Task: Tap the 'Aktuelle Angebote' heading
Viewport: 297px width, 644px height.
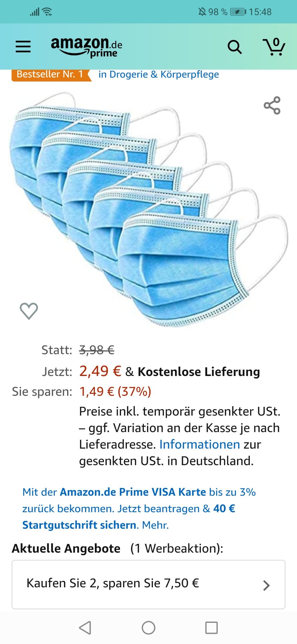Action: point(66,548)
